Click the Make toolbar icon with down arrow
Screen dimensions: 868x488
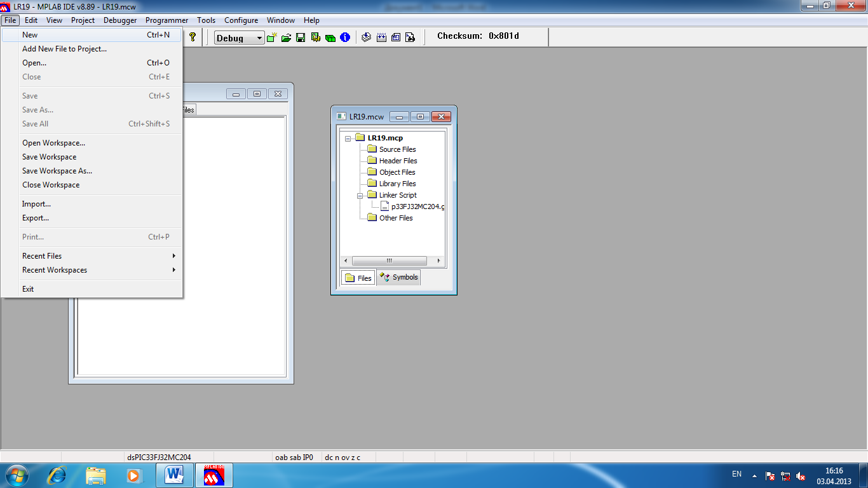pos(367,37)
